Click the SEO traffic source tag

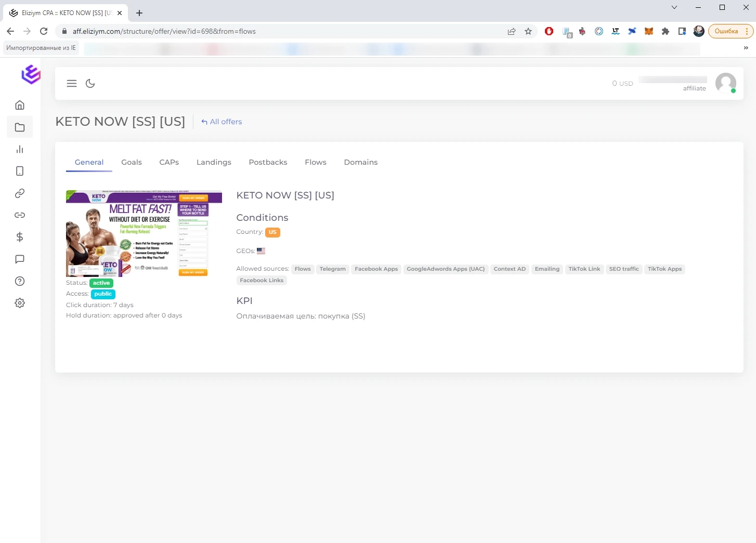[624, 269]
